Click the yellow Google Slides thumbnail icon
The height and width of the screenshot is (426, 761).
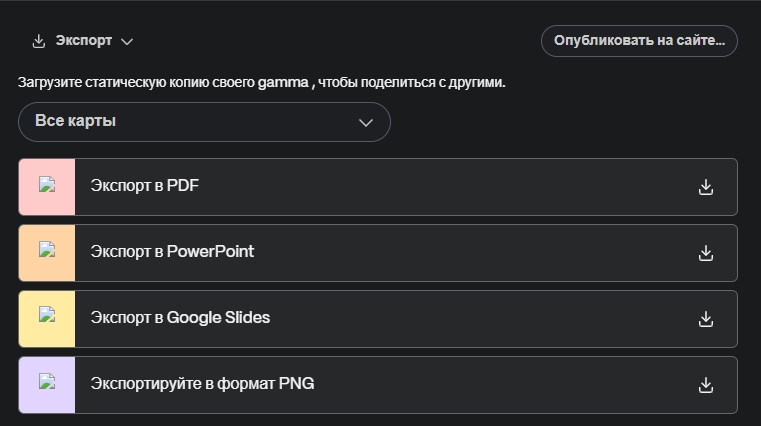[46, 319]
